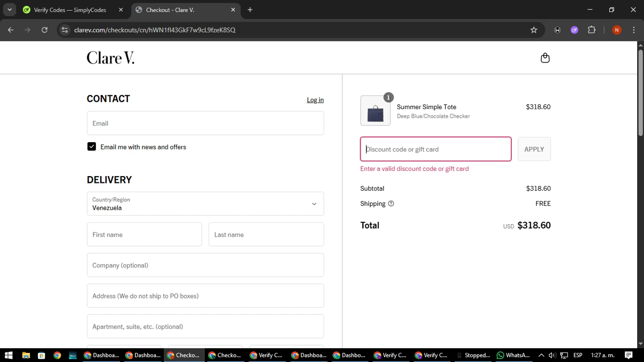Go forward to the next page

pos(27,30)
